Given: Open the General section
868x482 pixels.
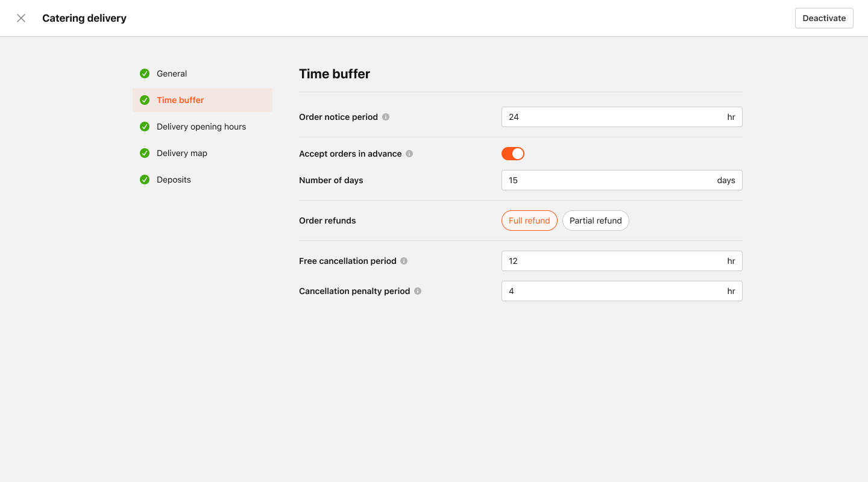Looking at the screenshot, I should click(x=203, y=74).
